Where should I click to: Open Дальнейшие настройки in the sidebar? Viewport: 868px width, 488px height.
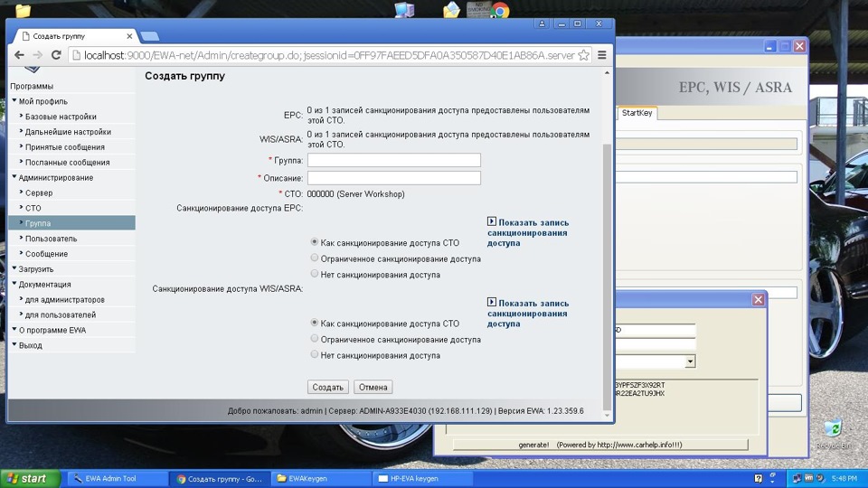pyautogui.click(x=68, y=132)
